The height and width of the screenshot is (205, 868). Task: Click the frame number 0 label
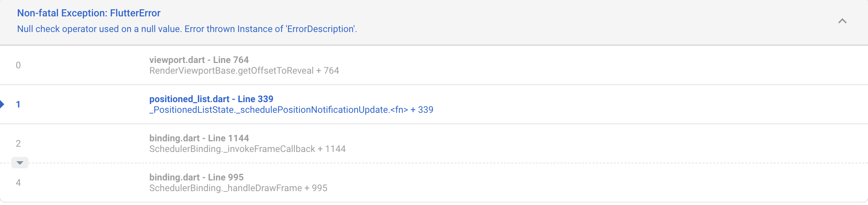coord(18,65)
